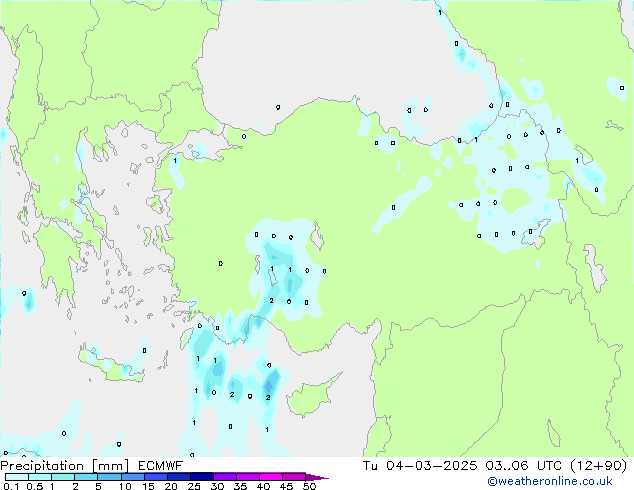This screenshot has height=490, width=634.
Task: Click the 15–20 mm legend swatch
Action: click(156, 477)
